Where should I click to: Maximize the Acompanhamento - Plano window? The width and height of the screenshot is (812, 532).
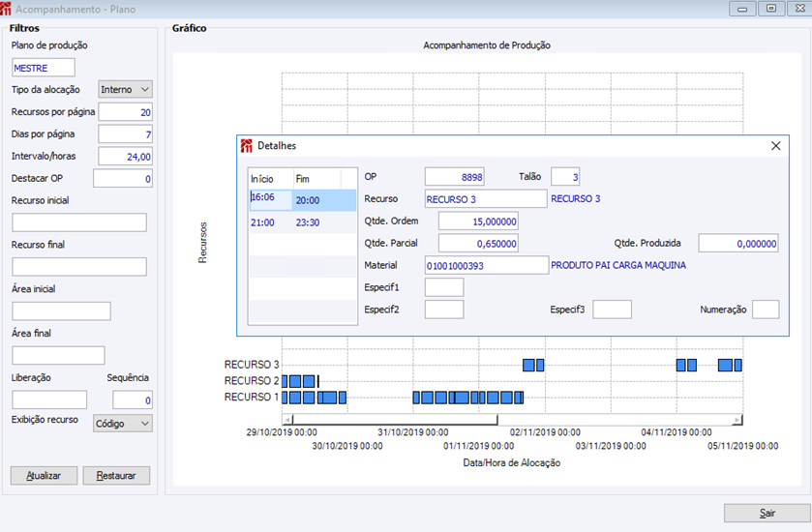point(771,9)
